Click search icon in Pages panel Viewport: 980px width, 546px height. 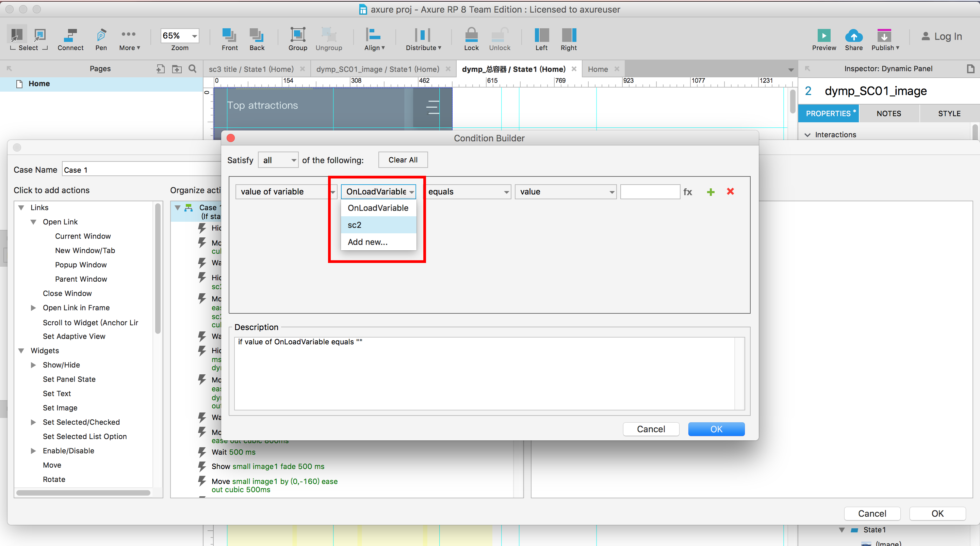tap(193, 69)
